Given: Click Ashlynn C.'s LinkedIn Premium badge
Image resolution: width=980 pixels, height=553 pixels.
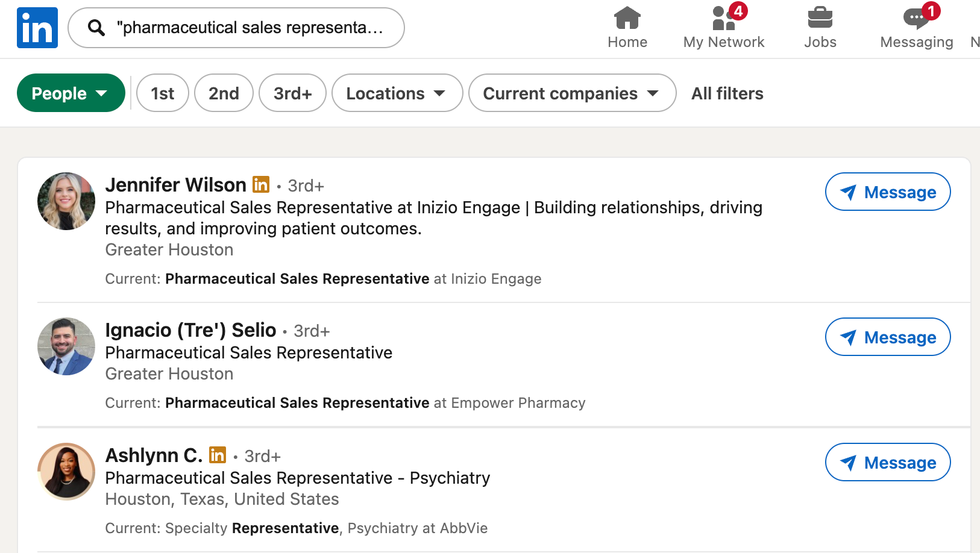Looking at the screenshot, I should coord(218,455).
